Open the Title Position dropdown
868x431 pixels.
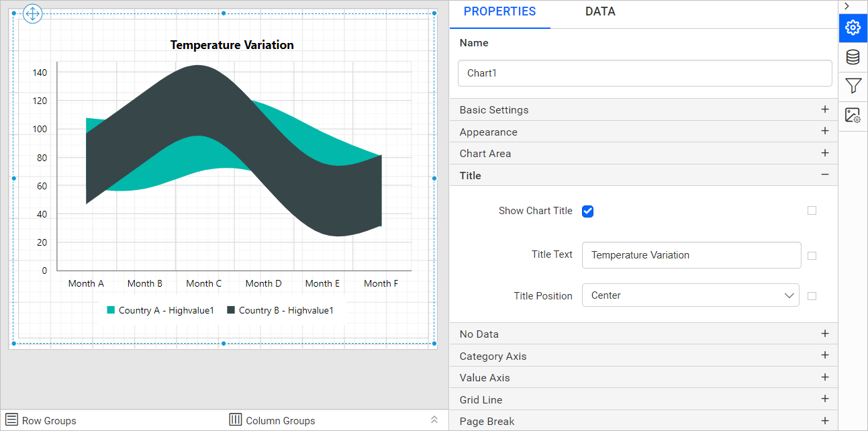[691, 295]
